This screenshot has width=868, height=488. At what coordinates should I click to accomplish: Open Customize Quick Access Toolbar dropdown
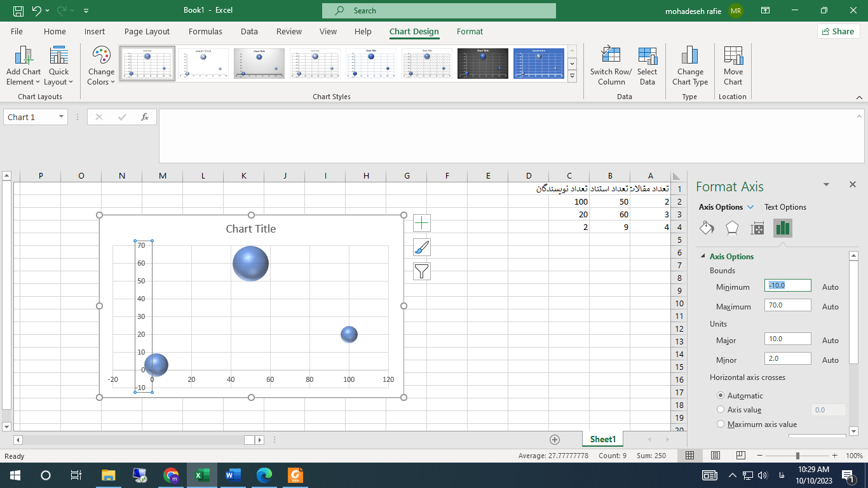[86, 11]
